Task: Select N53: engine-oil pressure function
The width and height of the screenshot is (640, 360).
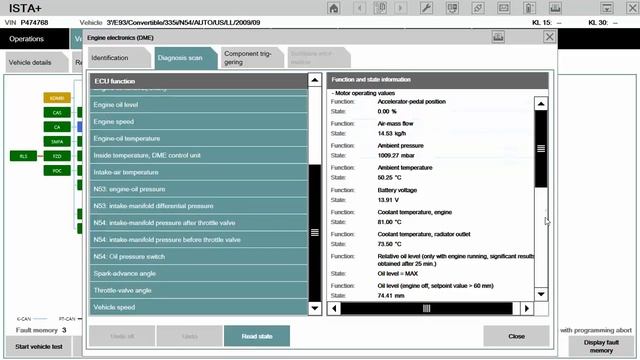Action: click(199, 189)
